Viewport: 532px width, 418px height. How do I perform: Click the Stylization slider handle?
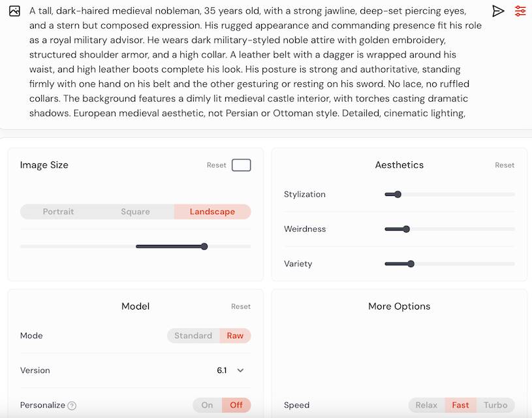(398, 194)
